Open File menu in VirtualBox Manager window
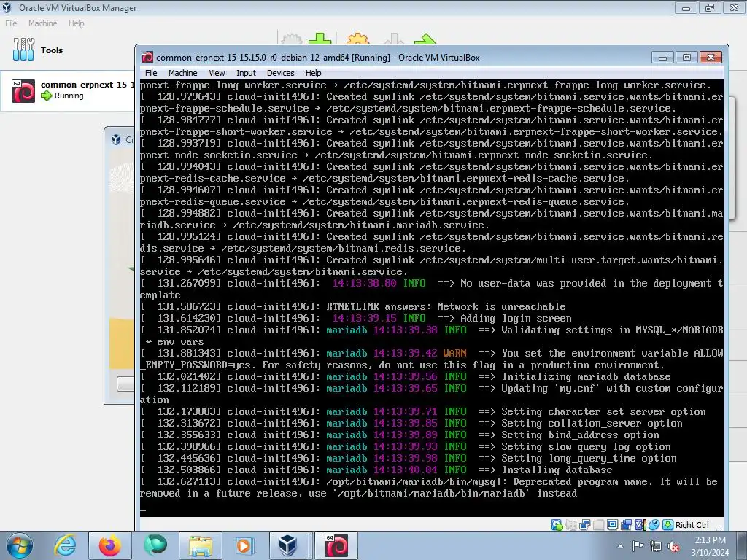This screenshot has height=560, width=747. point(11,23)
